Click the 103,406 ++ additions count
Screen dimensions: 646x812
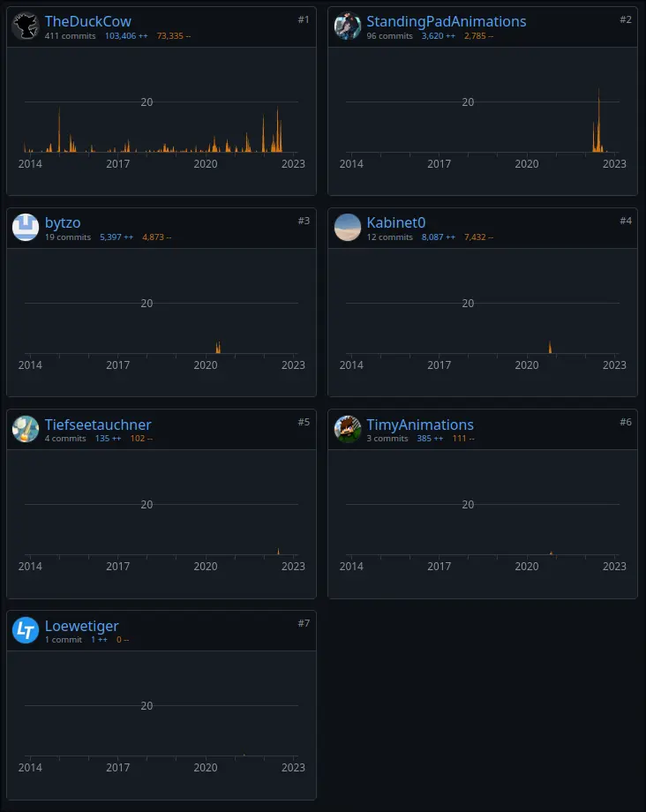pyautogui.click(x=126, y=35)
